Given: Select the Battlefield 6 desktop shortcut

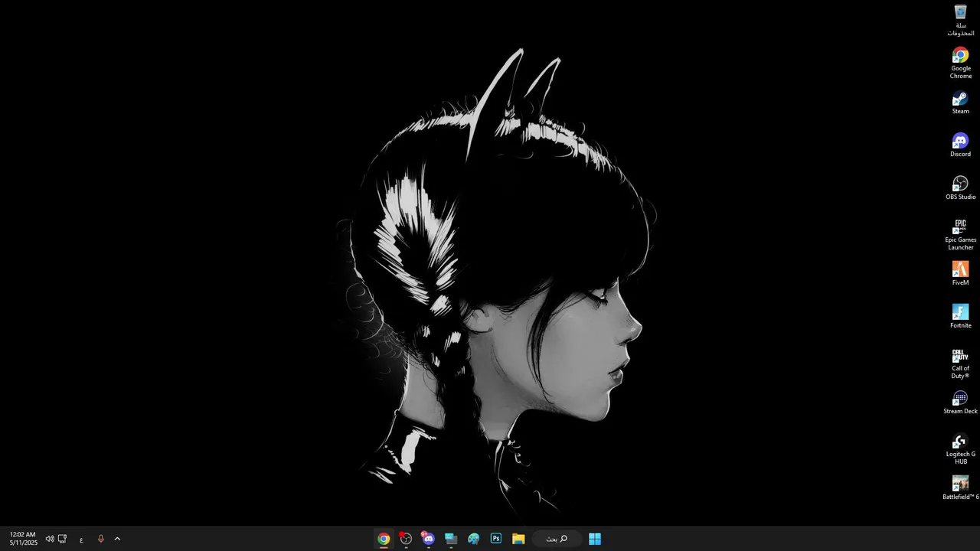Looking at the screenshot, I should coord(960,488).
